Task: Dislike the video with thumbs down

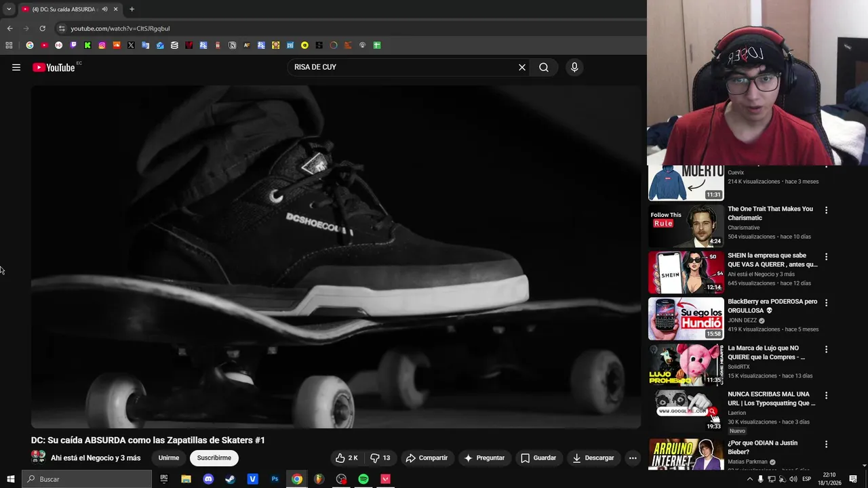Action: pyautogui.click(x=380, y=458)
